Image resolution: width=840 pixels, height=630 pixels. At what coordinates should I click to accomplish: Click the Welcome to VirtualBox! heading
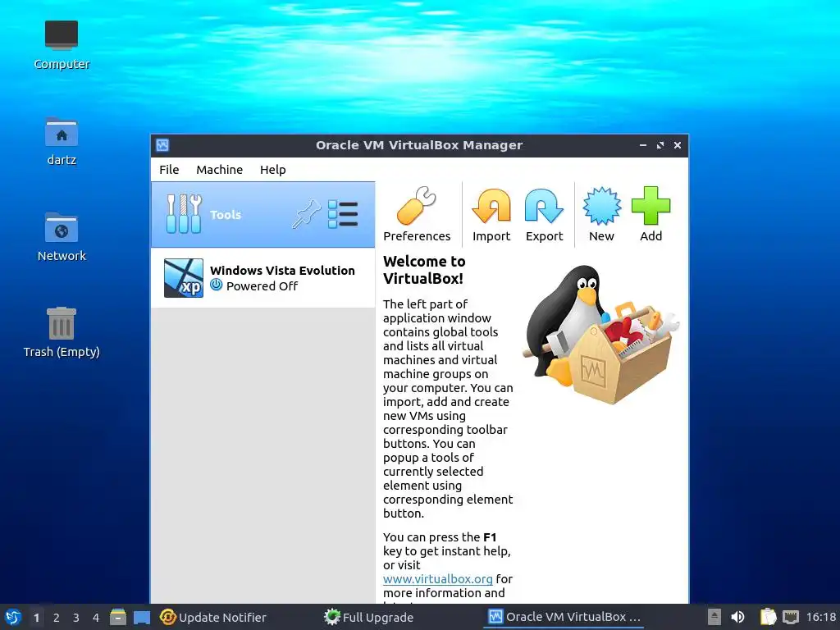click(x=424, y=270)
